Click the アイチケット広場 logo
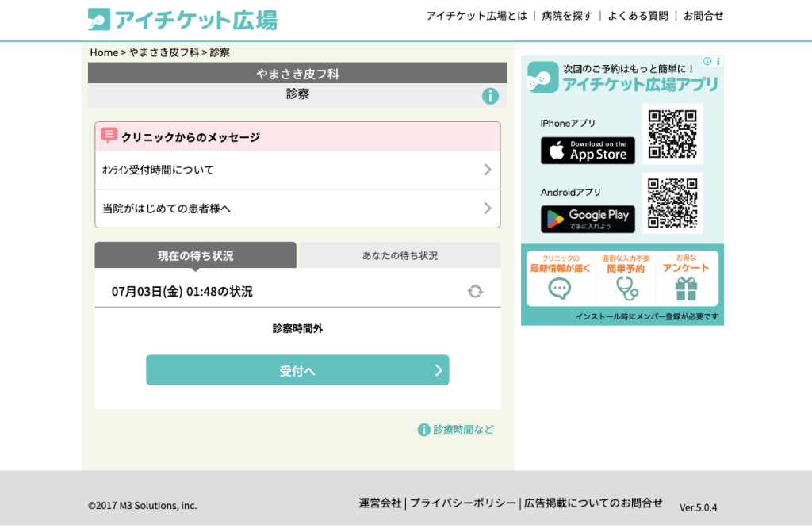This screenshot has height=528, width=812. (182, 20)
